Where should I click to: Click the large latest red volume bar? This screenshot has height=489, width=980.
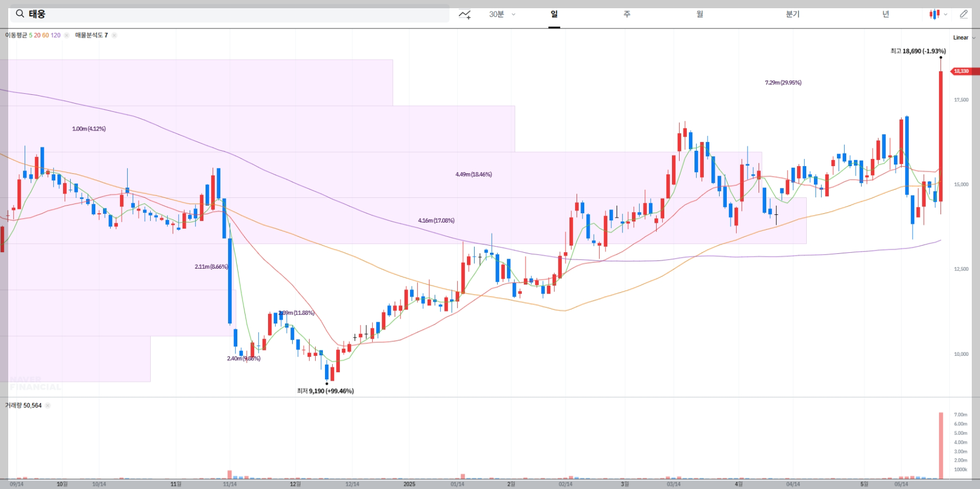coord(941,446)
